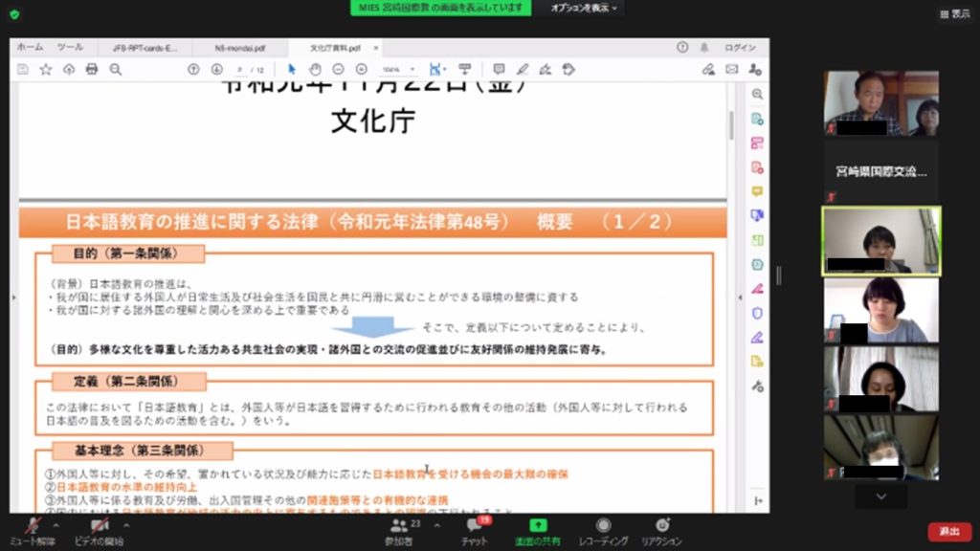The height and width of the screenshot is (551, 980).
Task: Click the green screen-sharing notification banner
Action: (x=440, y=8)
